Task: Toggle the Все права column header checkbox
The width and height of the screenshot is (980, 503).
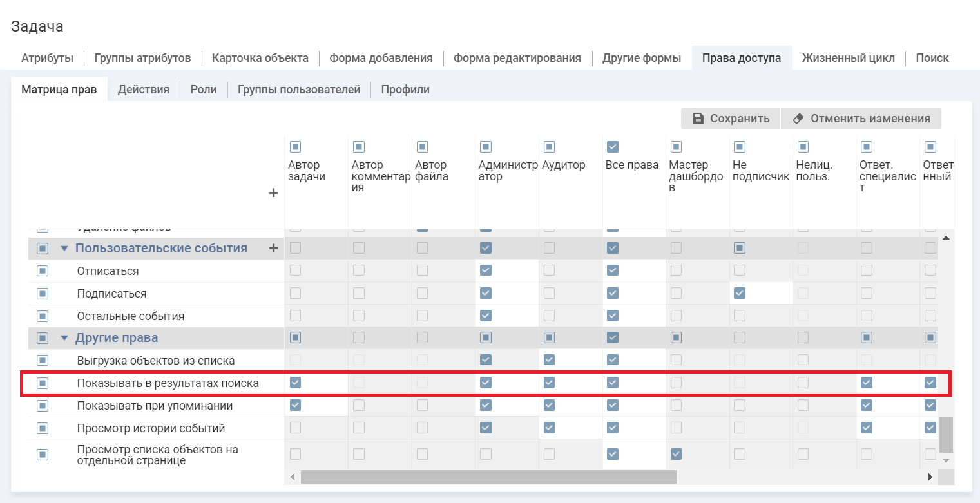Action: tap(613, 147)
